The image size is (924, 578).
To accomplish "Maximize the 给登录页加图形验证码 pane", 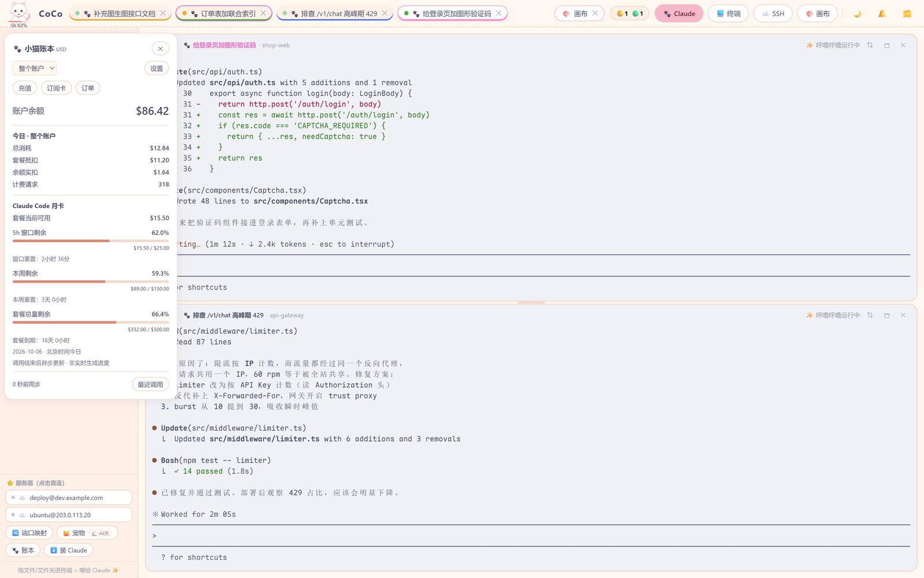I will coord(886,45).
